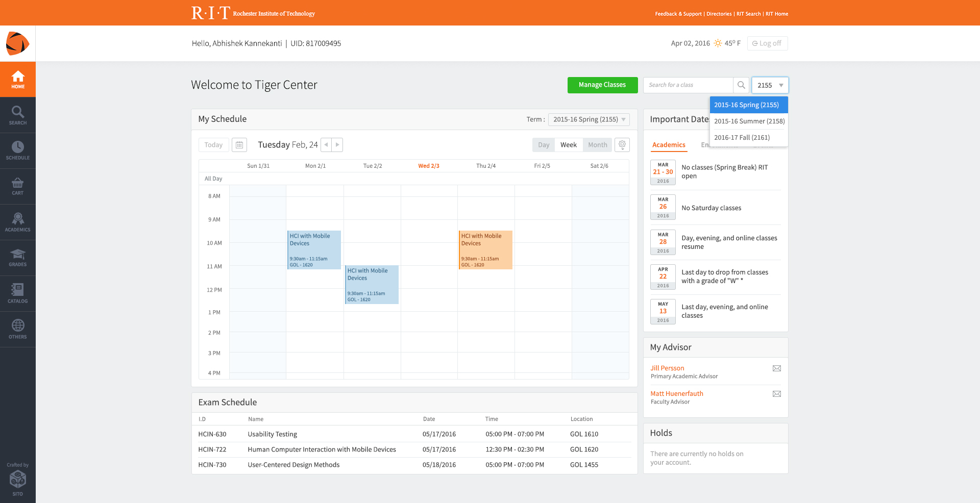Open Monday HCI with Mobile Devices event
Image resolution: width=980 pixels, height=503 pixels.
[x=314, y=250]
